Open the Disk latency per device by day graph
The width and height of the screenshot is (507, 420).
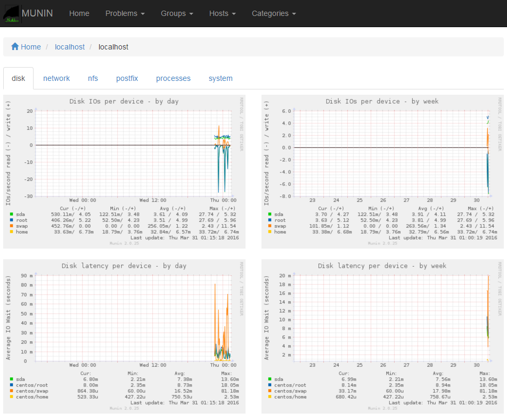tap(124, 336)
